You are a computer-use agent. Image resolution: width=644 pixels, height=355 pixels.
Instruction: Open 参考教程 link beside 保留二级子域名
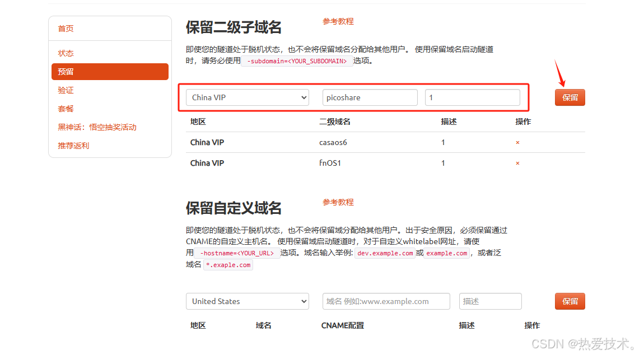coord(338,21)
